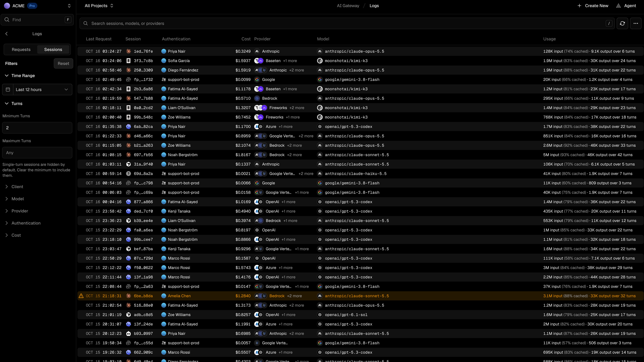The image size is (644, 362).
Task: Click the Agent icon in the header
Action: 618,6
